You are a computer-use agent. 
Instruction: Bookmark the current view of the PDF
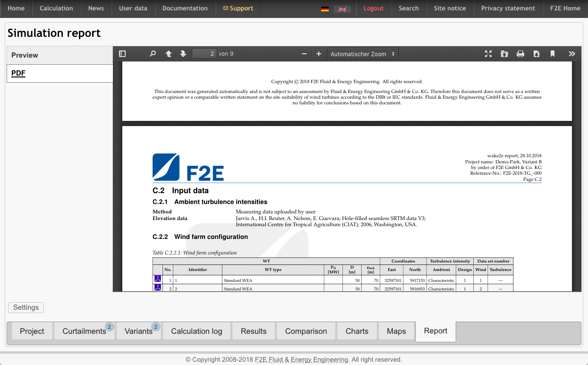tap(552, 53)
